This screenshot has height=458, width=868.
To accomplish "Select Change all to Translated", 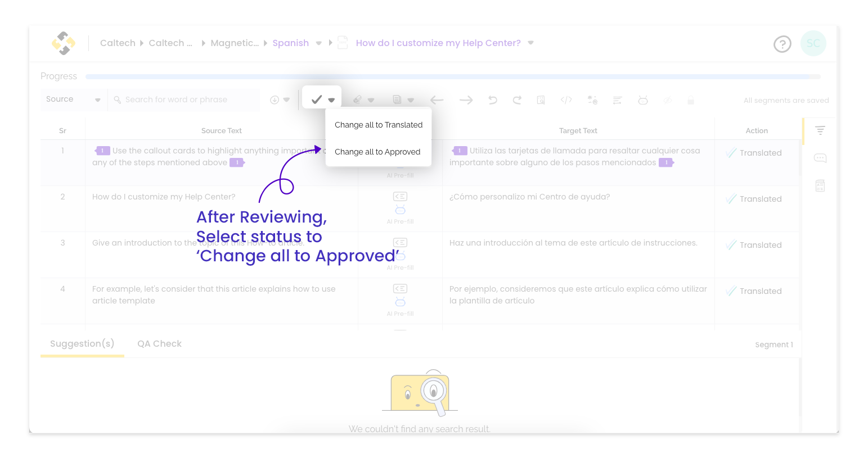I will point(379,125).
